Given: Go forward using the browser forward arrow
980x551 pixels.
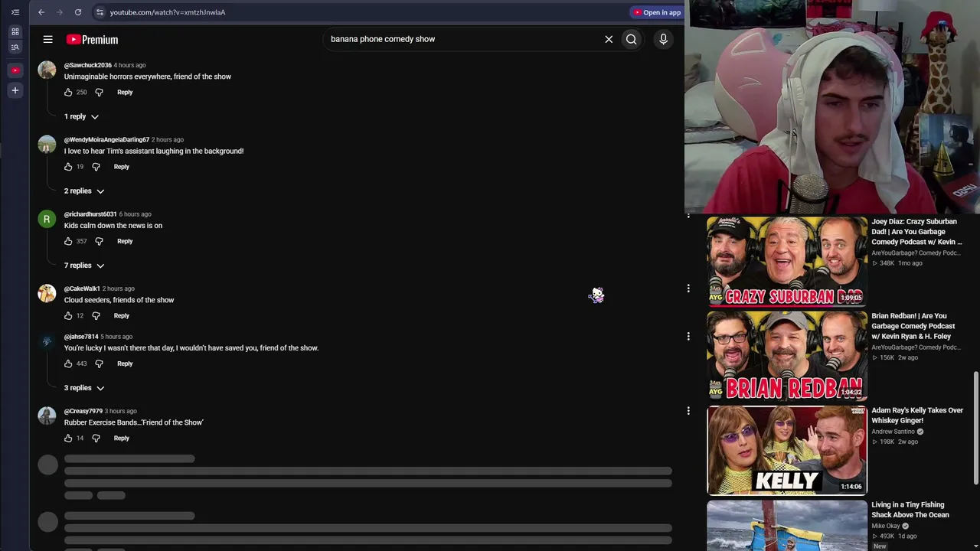Looking at the screenshot, I should click(60, 12).
